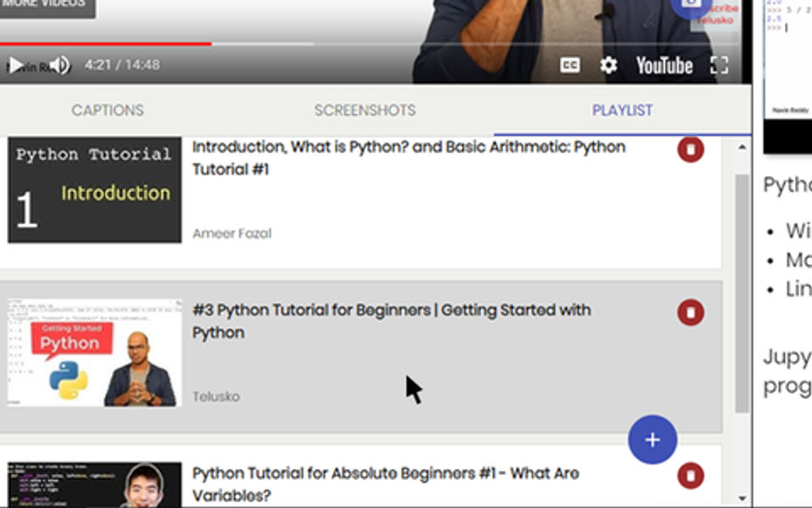
Task: Open the video on YouTube via the logo
Action: point(665,66)
